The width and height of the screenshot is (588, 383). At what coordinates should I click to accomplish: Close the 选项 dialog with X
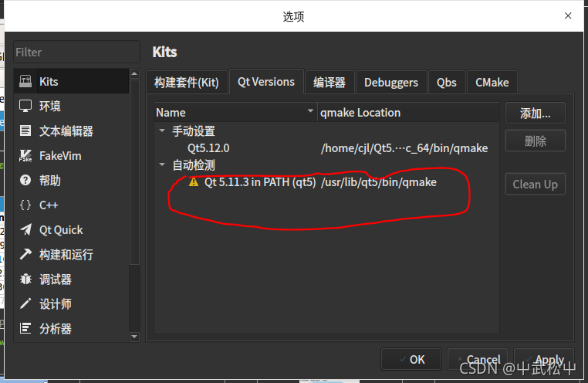[568, 15]
